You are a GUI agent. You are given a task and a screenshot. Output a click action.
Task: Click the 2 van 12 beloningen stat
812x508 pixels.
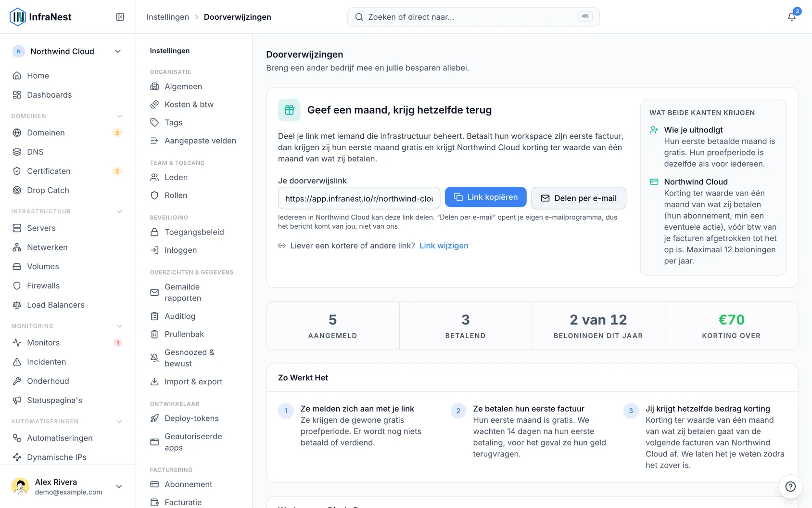pos(598,326)
